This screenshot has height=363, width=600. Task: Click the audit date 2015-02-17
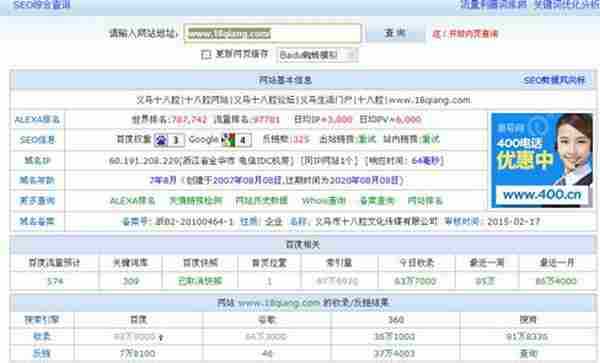click(514, 221)
